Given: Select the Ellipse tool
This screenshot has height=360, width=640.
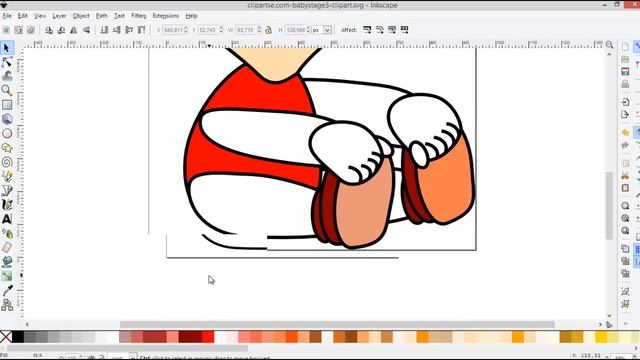Looking at the screenshot, I should (x=7, y=133).
